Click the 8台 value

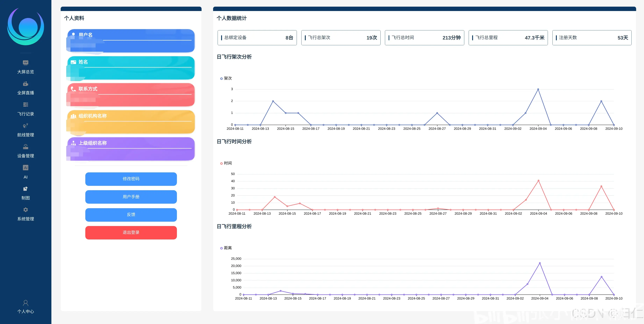289,38
